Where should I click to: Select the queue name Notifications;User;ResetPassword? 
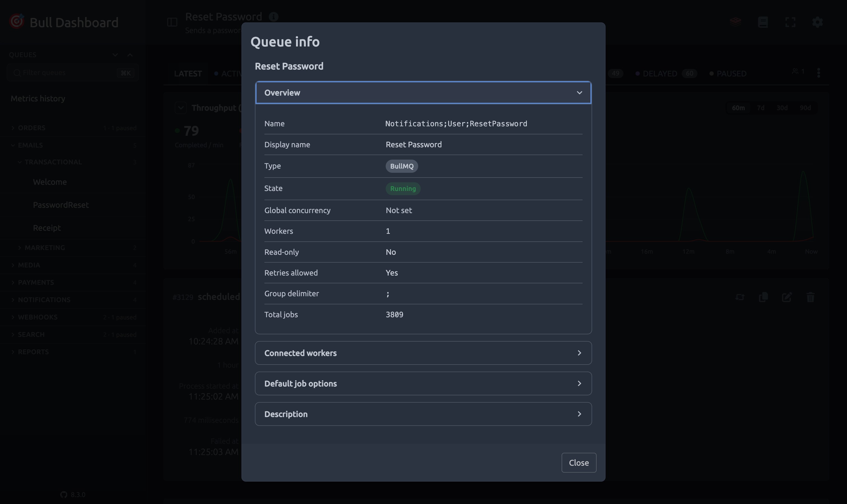456,124
